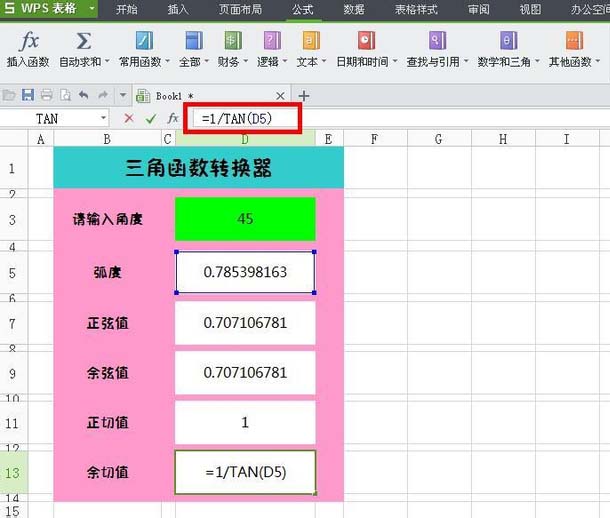Select the cell next to 正弦值 showing 0.707106781
This screenshot has height=518, width=610.
(245, 323)
